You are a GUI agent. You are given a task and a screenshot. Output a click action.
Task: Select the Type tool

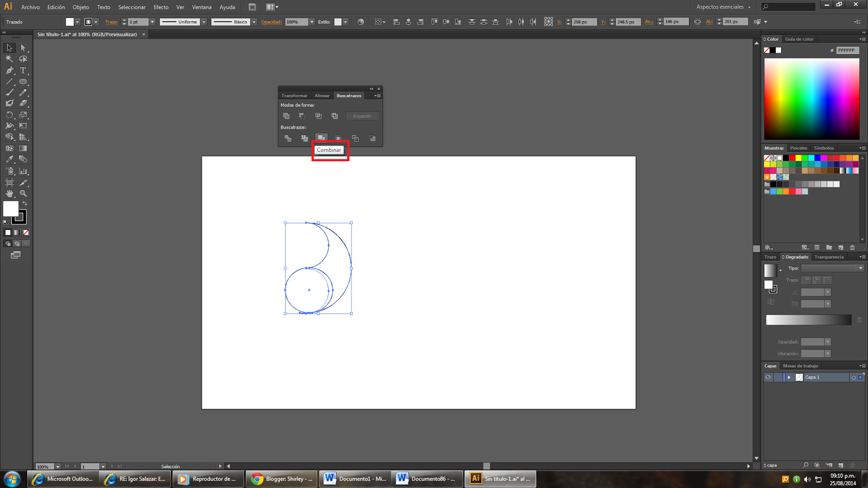click(x=23, y=70)
